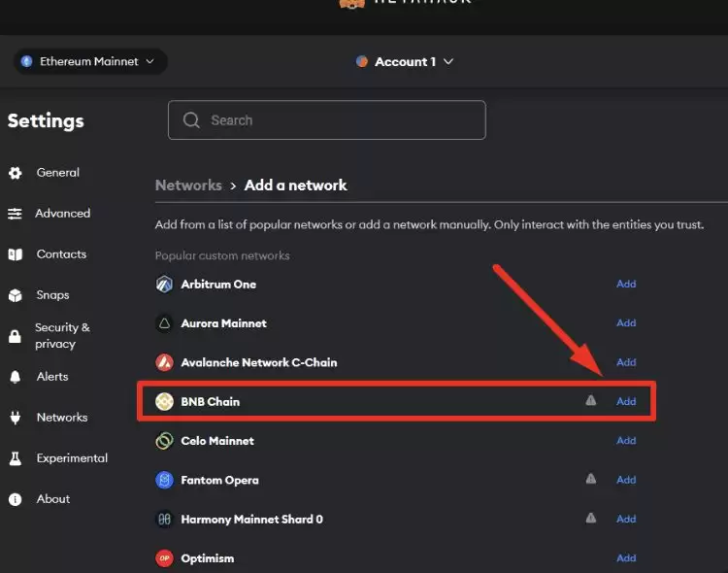This screenshot has height=573, width=728.
Task: Click the warning icon next to Harmony Mainnet
Action: 590,519
